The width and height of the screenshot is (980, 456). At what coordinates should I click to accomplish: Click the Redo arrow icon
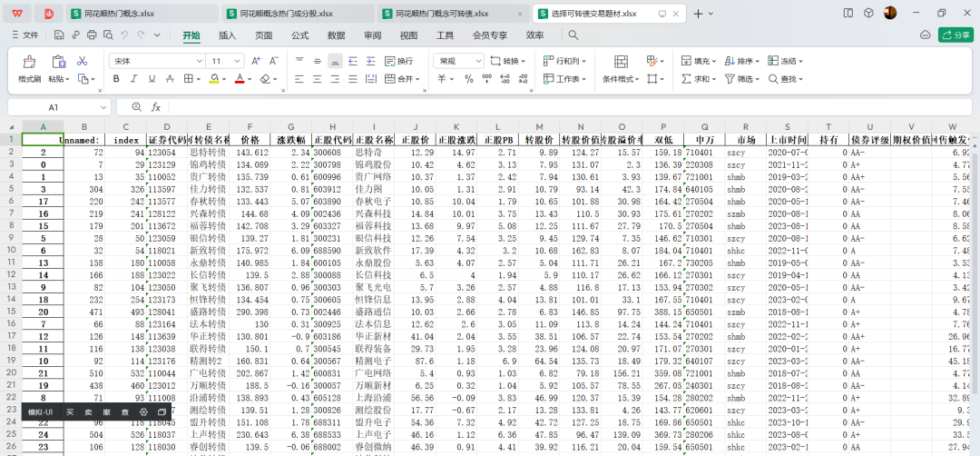(142, 35)
